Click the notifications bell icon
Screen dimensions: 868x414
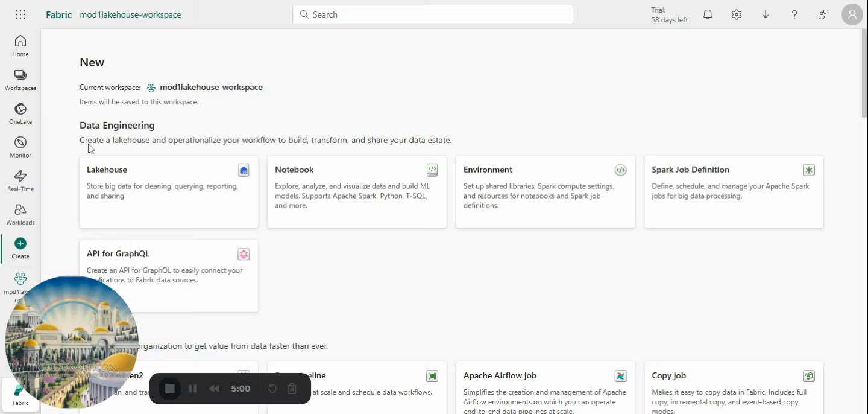(708, 14)
